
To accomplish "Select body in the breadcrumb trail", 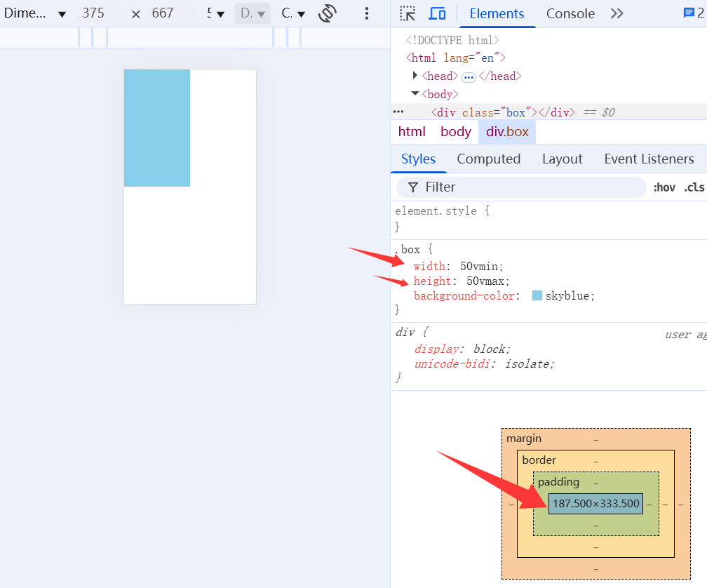I will coord(455,132).
